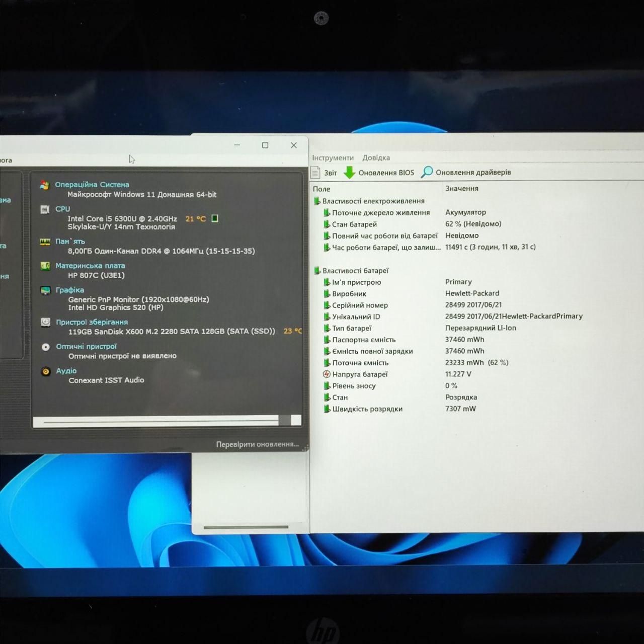
Task: Click the Поле column header
Action: pyautogui.click(x=321, y=189)
